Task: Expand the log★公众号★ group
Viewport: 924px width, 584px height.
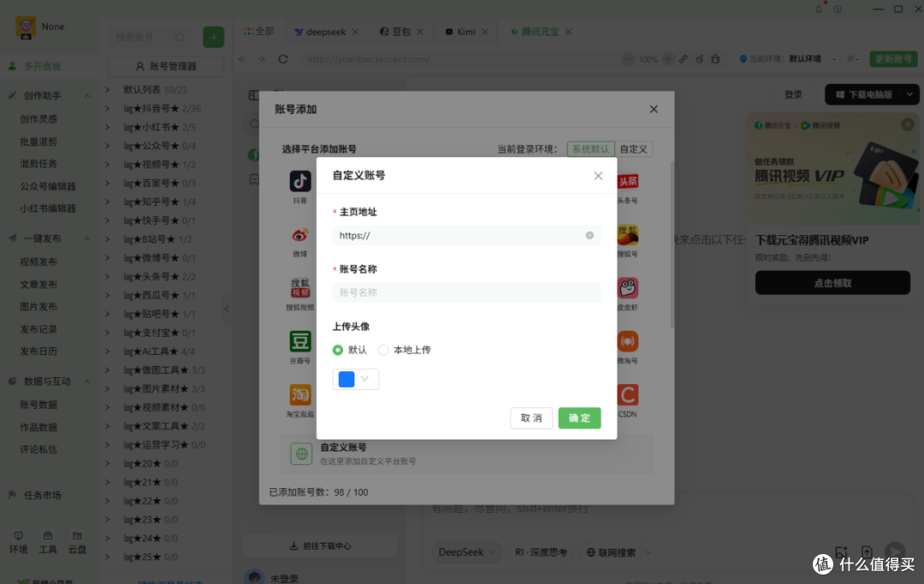Action: pos(108,145)
